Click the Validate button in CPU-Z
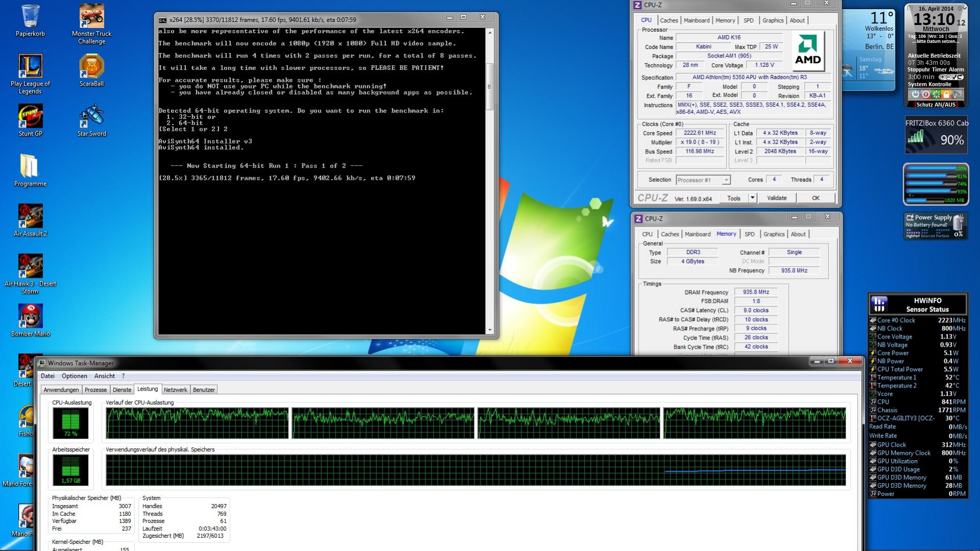The image size is (980, 551). [777, 198]
